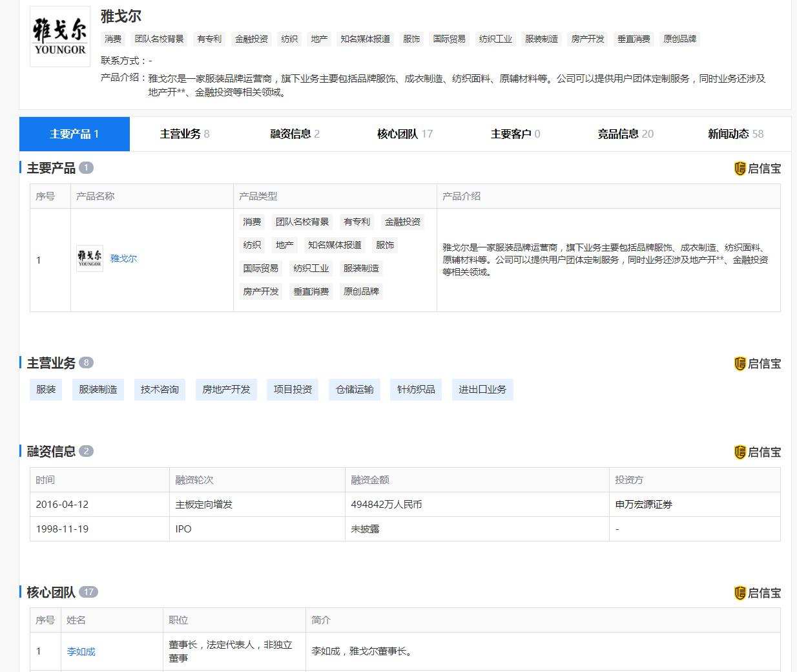Click the 服装 business tag

(x=46, y=390)
